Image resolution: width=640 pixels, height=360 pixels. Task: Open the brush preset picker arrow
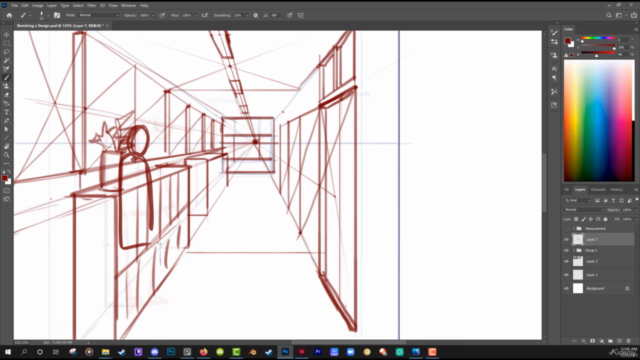pyautogui.click(x=48, y=16)
